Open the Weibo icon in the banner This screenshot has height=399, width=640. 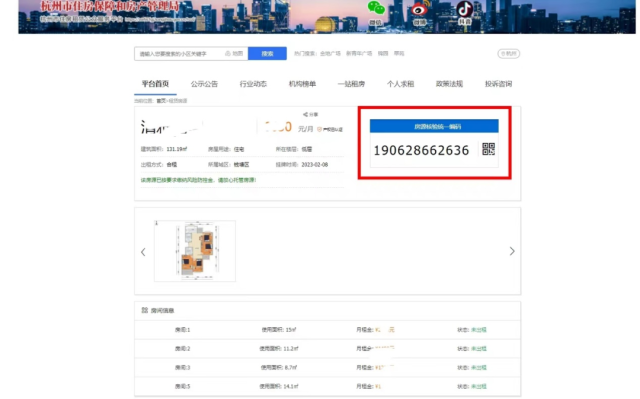click(x=420, y=9)
